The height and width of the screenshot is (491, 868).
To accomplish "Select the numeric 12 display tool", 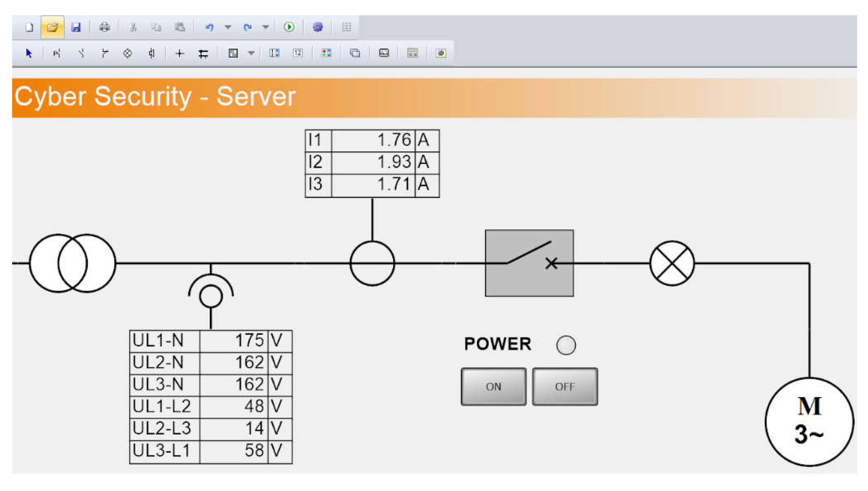I will pos(297,53).
